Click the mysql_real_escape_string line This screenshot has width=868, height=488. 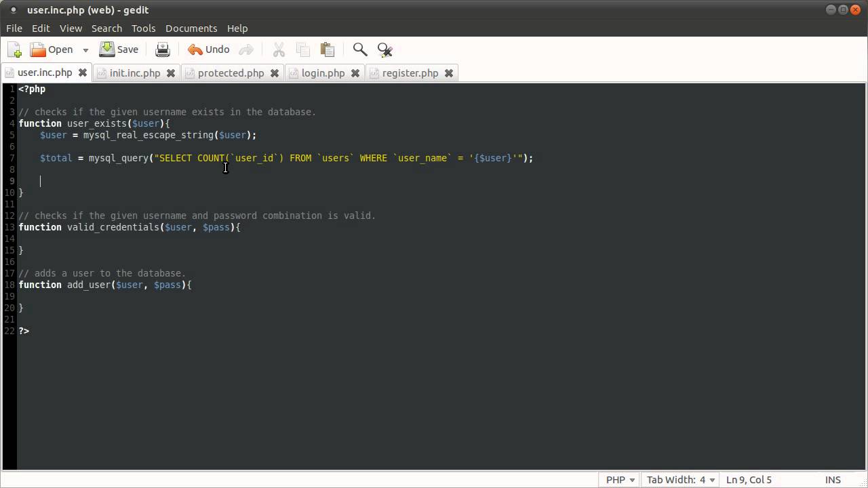click(149, 135)
